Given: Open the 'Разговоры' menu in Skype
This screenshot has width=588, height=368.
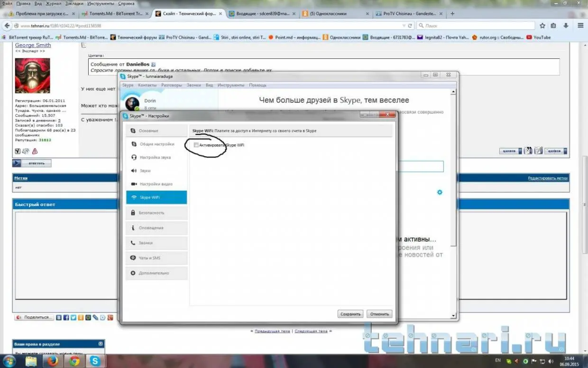Looking at the screenshot, I should (172, 85).
